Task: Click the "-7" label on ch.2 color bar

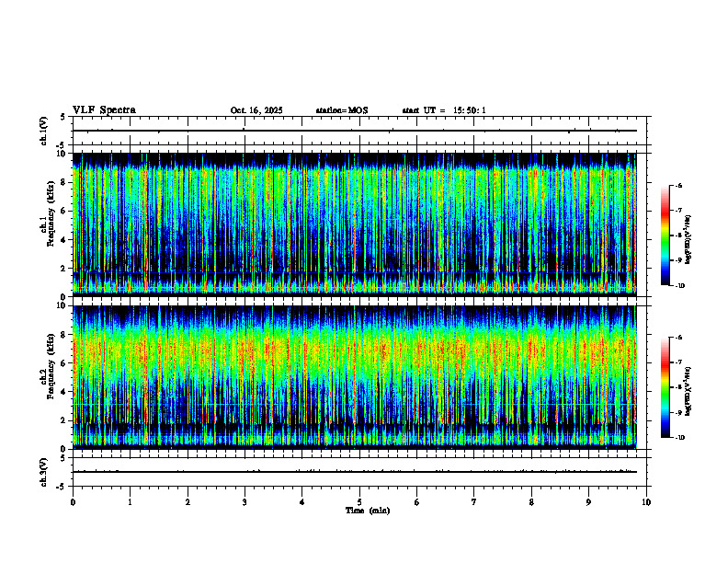Action: pos(678,362)
